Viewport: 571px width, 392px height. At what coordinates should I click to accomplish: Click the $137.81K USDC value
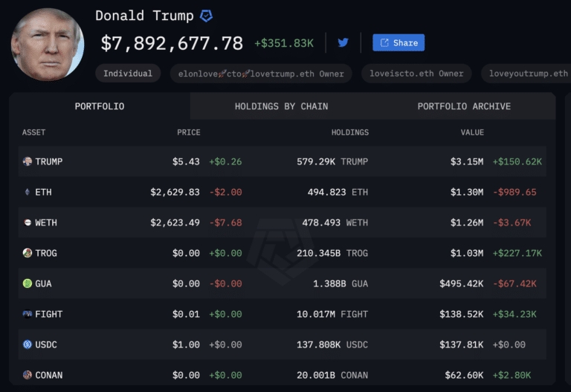[462, 344]
